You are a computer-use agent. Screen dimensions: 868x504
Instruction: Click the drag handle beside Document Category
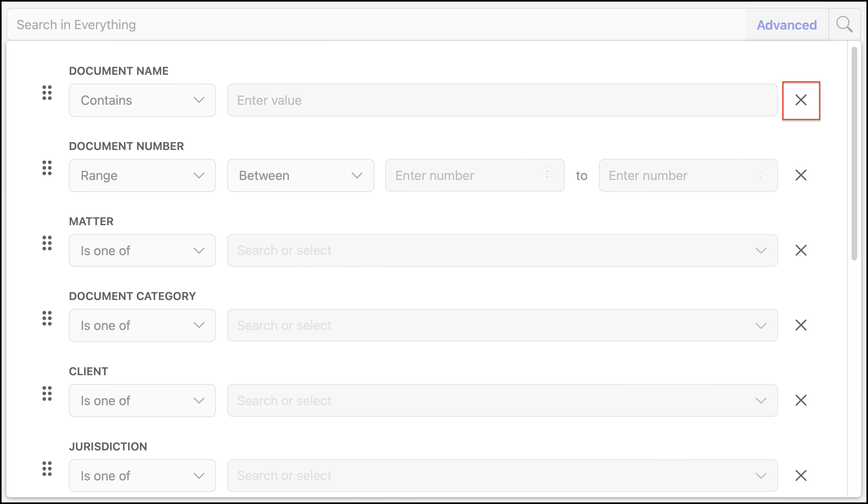click(47, 318)
